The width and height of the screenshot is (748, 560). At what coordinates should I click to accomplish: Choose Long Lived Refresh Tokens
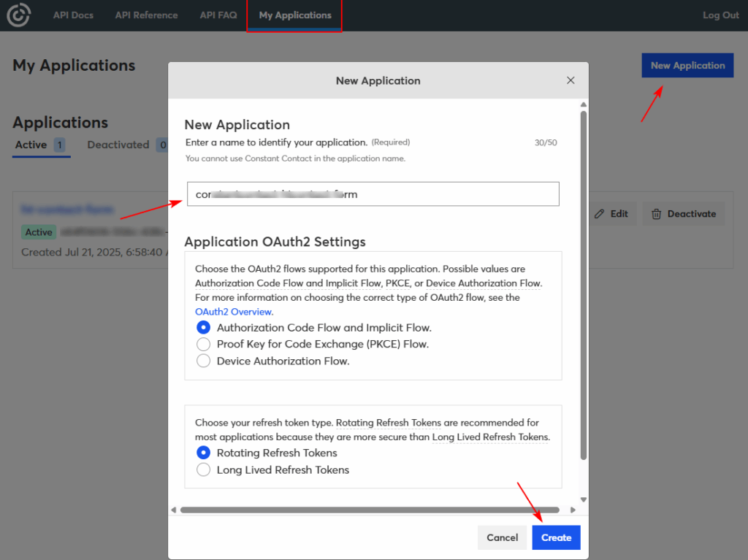204,469
